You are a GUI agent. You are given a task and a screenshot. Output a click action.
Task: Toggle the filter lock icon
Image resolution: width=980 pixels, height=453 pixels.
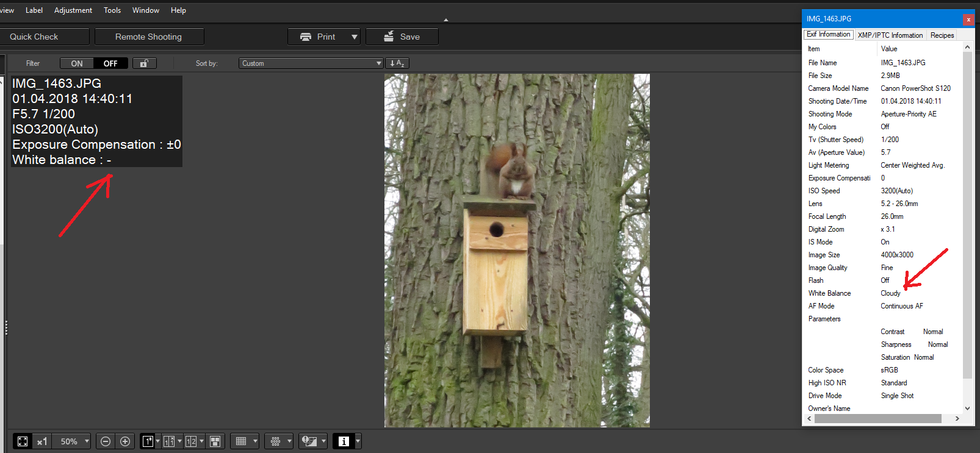coord(144,63)
